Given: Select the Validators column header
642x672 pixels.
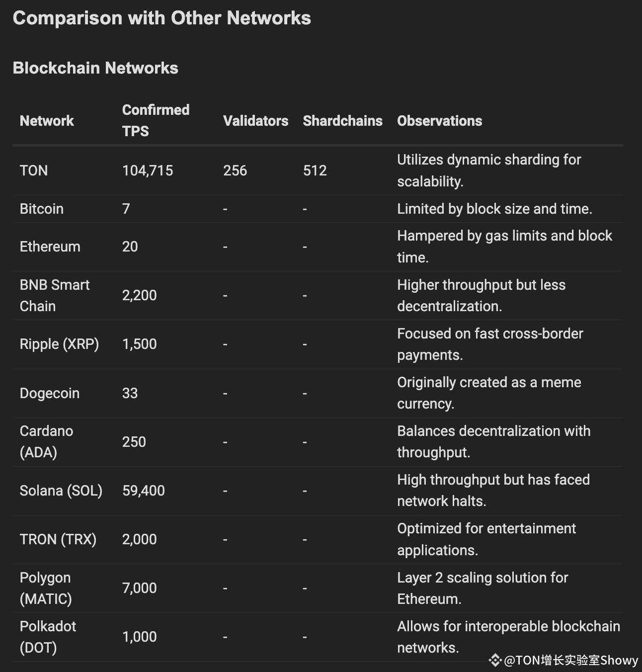Looking at the screenshot, I should [255, 121].
